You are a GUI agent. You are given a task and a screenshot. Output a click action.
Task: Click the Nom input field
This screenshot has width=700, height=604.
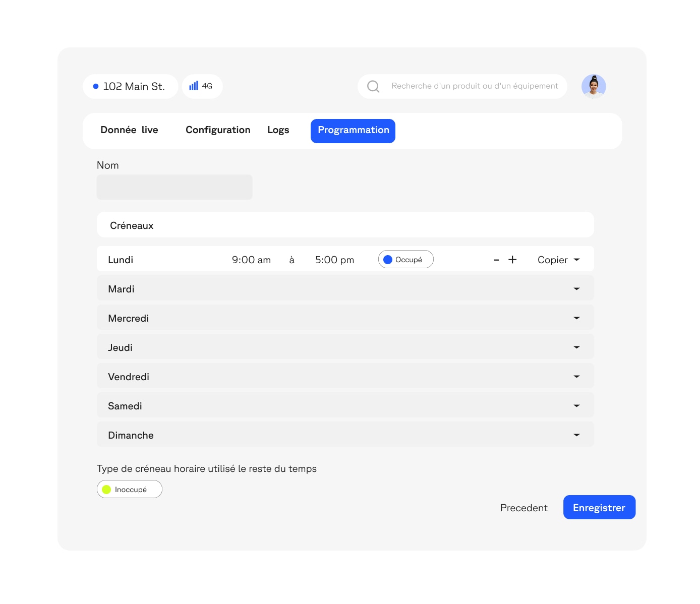pyautogui.click(x=174, y=187)
